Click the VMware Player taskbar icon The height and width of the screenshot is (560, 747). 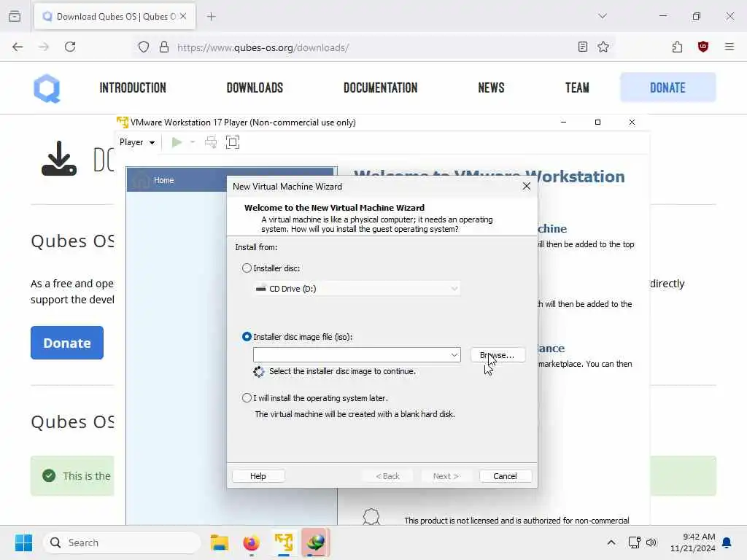coord(284,542)
